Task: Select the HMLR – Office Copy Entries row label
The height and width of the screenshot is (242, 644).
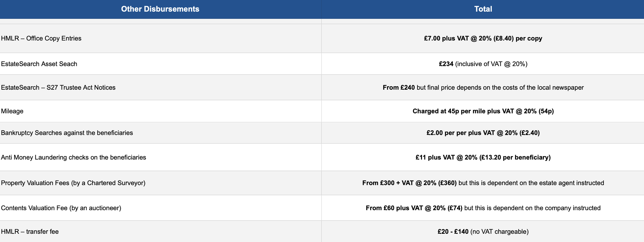Action: [x=41, y=38]
